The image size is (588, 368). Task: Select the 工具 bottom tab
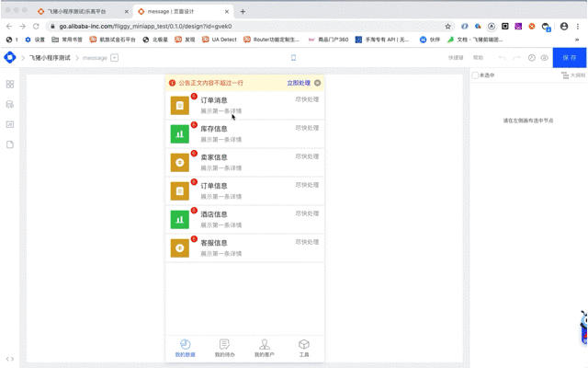click(x=304, y=348)
